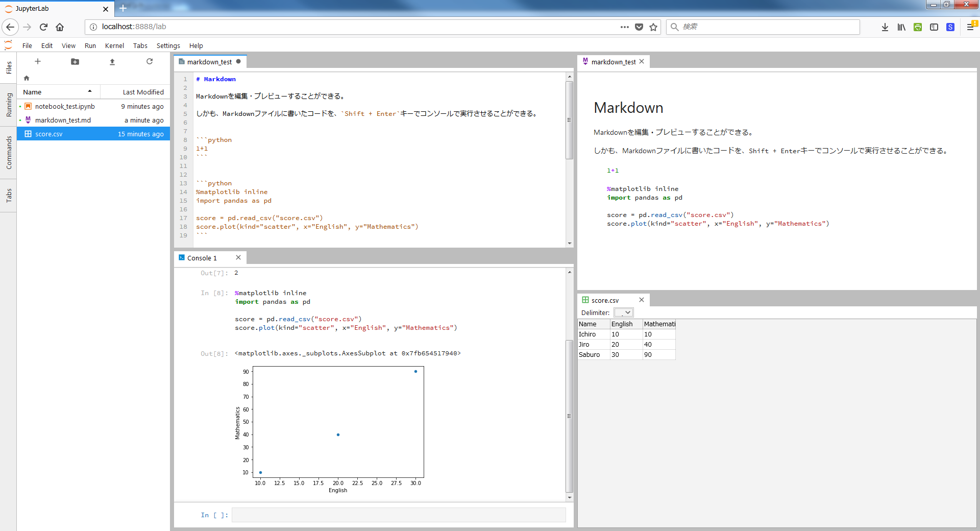Open the Settings menu
Image resolution: width=980 pixels, height=531 pixels.
(x=168, y=45)
